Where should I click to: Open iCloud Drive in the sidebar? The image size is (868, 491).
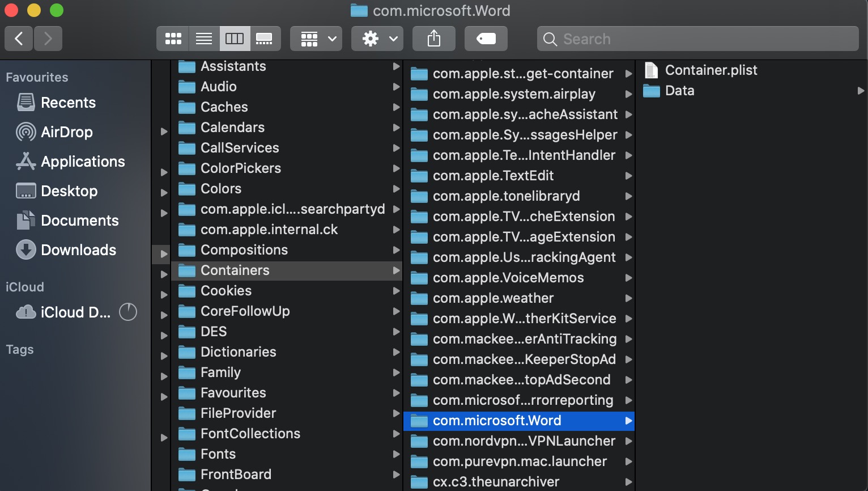click(x=75, y=312)
